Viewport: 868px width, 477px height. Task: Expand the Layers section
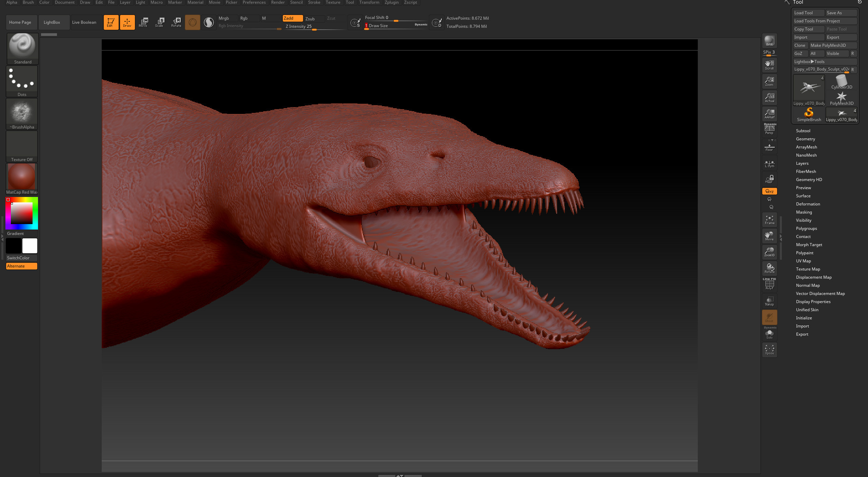pos(802,163)
